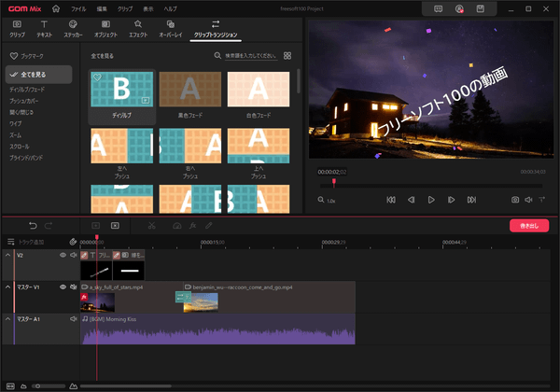
Task: Click the undo arrow above the timeline
Action: 34,225
